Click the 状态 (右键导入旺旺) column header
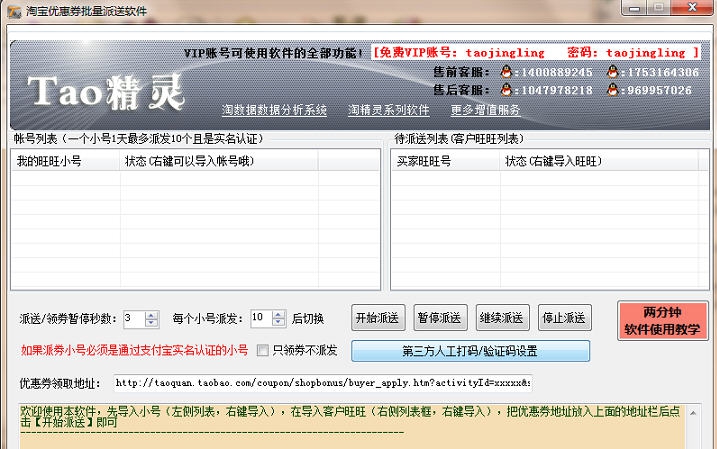 [x=599, y=161]
